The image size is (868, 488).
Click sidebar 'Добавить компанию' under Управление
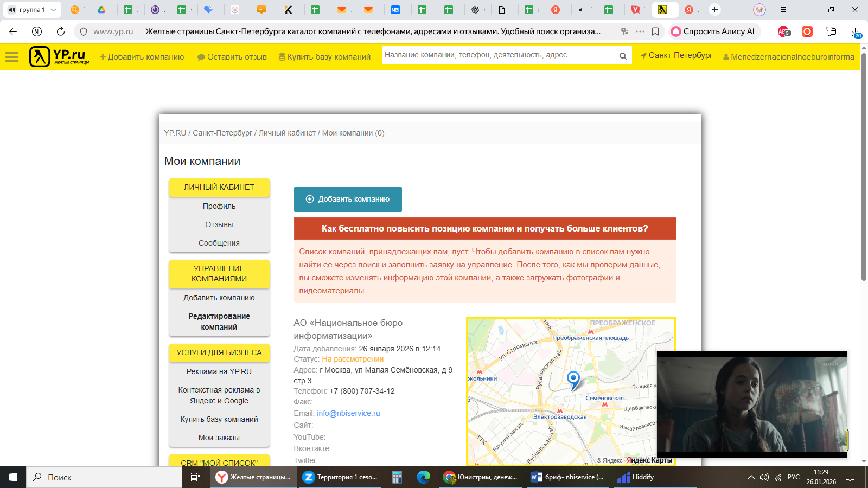pyautogui.click(x=219, y=298)
